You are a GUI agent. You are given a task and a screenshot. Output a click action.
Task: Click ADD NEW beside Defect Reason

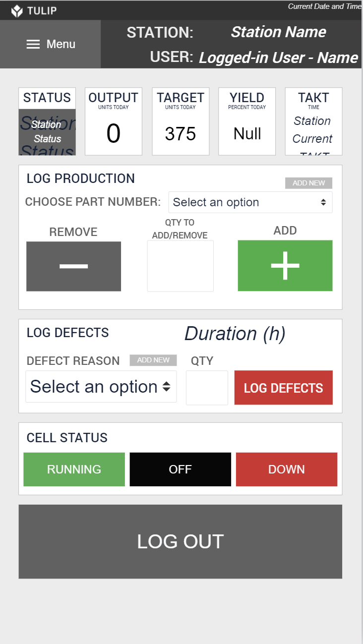[x=153, y=360]
